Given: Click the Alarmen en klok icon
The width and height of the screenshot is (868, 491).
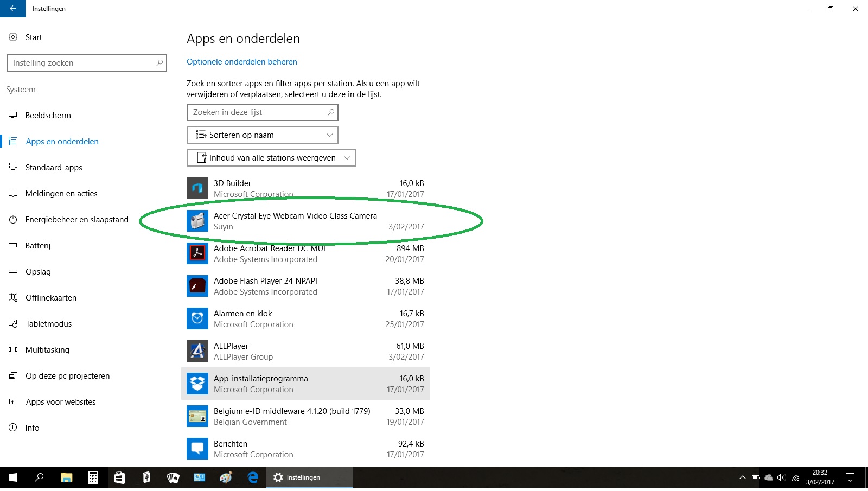Looking at the screenshot, I should pos(197,318).
